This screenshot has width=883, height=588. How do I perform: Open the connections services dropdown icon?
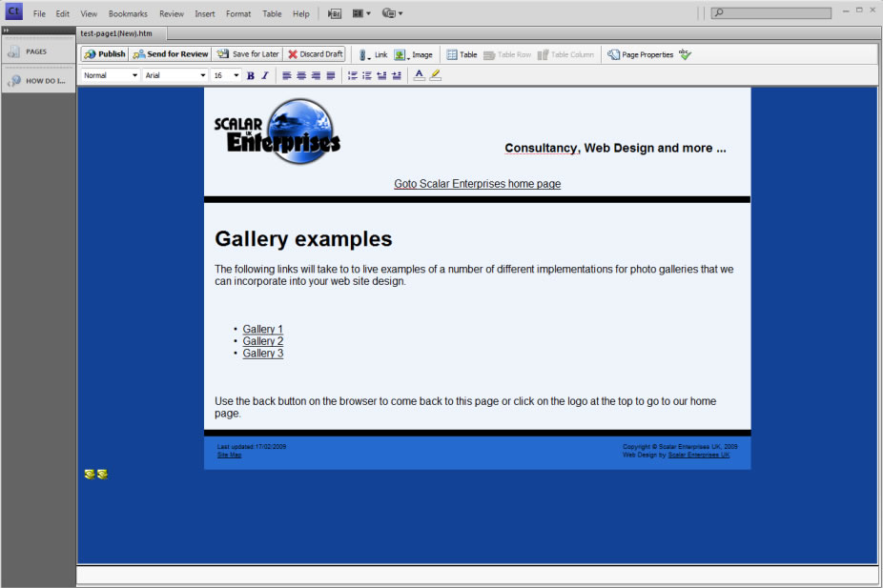coord(392,13)
